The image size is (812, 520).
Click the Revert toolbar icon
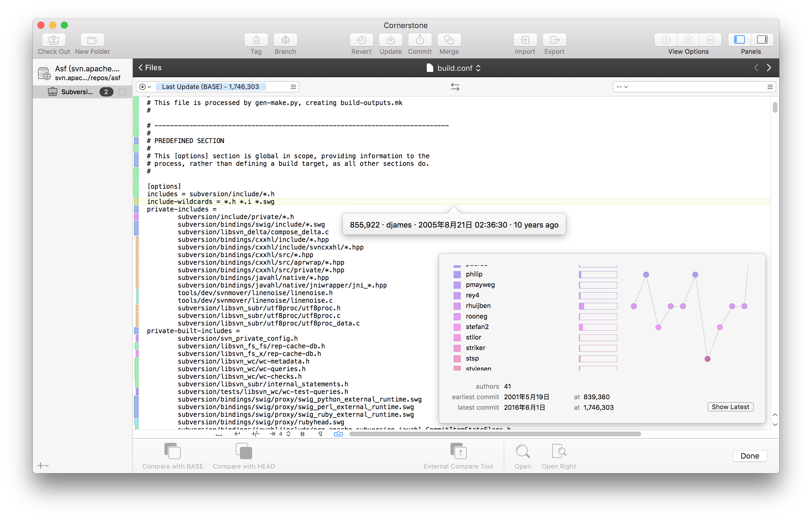pos(361,40)
